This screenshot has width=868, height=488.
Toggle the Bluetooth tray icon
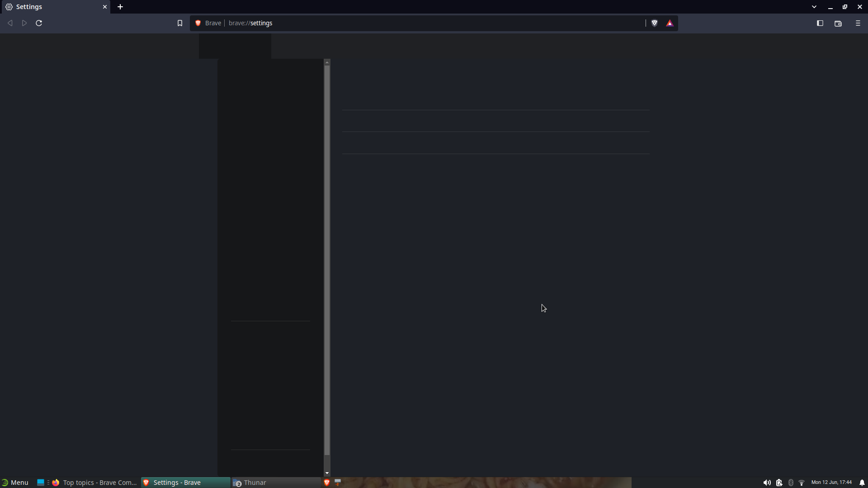790,483
